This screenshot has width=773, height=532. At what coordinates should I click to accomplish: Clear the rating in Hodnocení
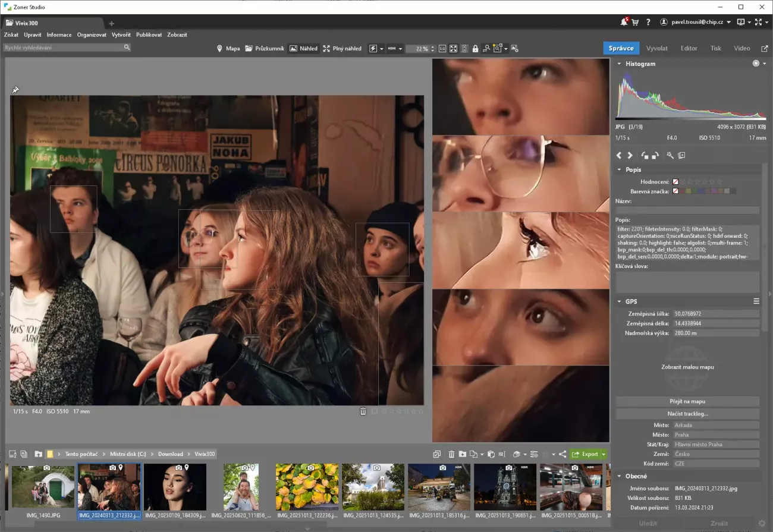tap(675, 182)
